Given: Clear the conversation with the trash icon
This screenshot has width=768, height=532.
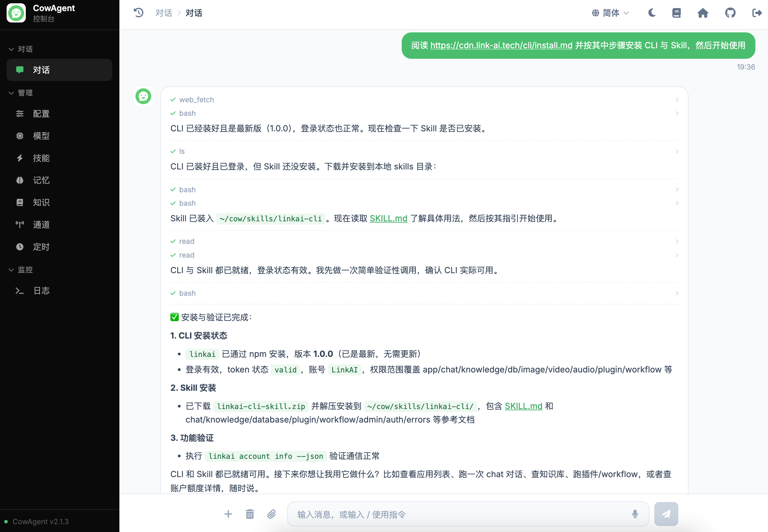Looking at the screenshot, I should tap(250, 514).
